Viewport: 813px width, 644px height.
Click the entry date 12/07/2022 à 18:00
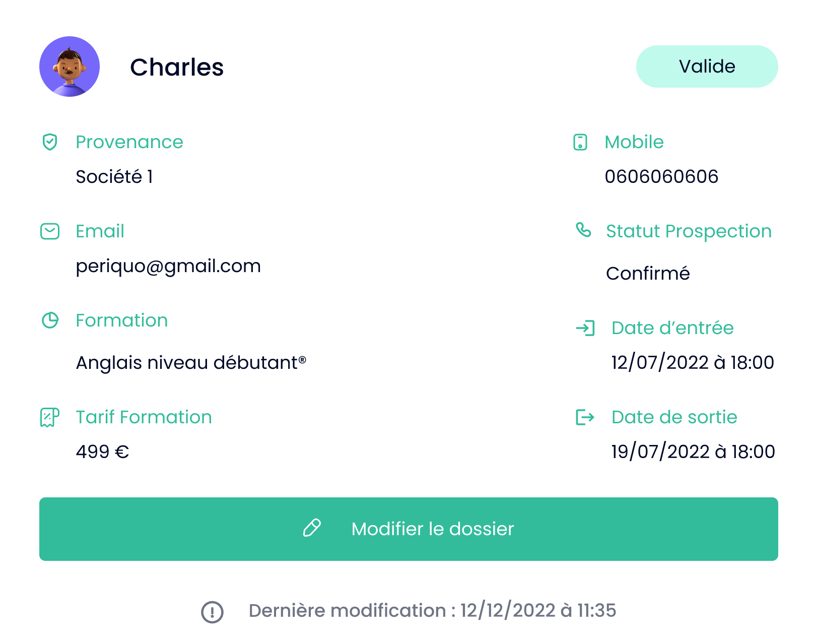pos(693,363)
